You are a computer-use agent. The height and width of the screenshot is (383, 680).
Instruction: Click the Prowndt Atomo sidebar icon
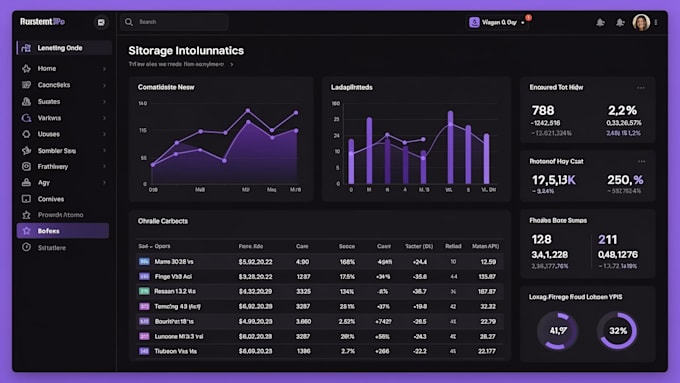26,215
